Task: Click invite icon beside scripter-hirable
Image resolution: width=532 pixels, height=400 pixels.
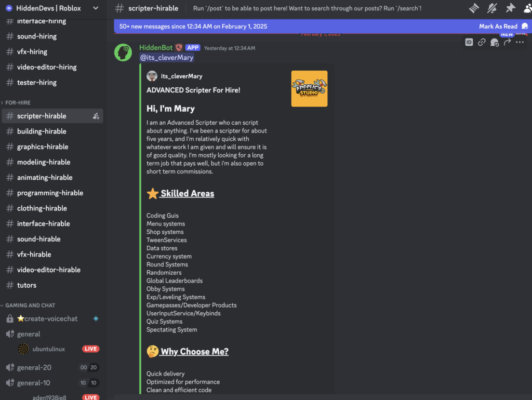Action: pos(96,116)
